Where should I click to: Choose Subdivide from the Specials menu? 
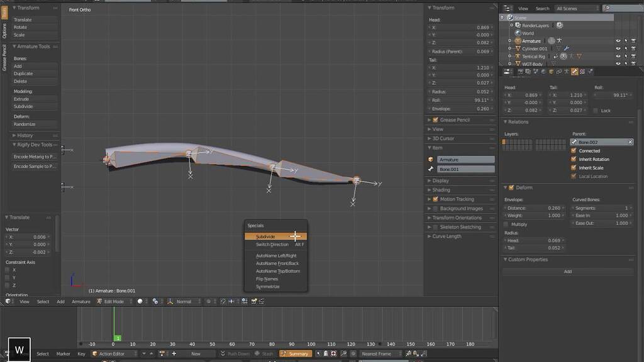275,236
